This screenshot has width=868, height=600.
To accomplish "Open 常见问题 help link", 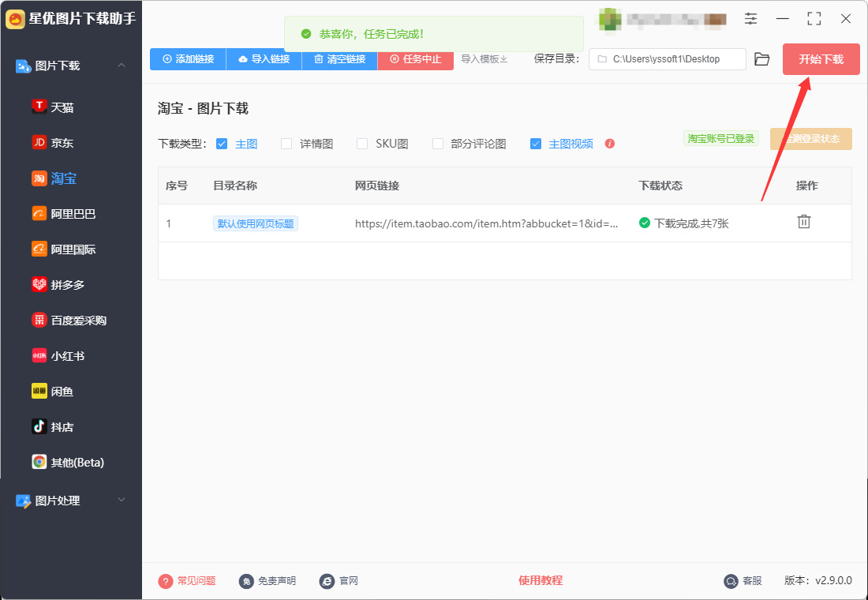I will 187,580.
